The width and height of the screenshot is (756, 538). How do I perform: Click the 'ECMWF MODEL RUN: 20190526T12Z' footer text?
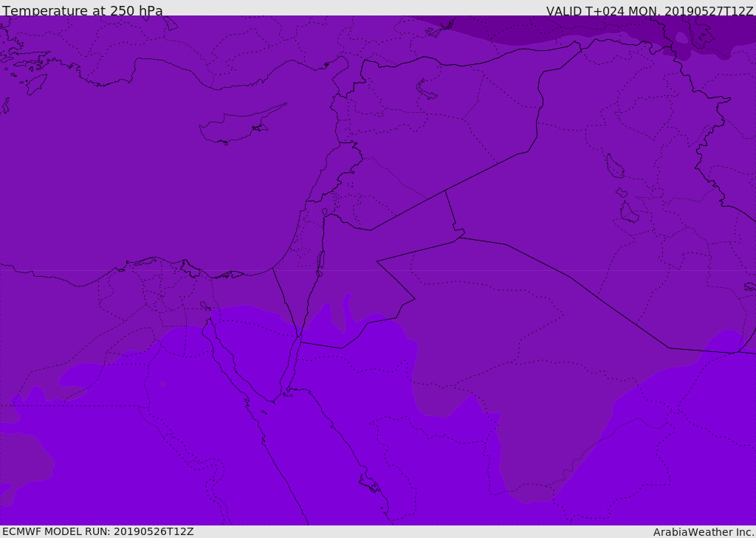[x=98, y=531]
